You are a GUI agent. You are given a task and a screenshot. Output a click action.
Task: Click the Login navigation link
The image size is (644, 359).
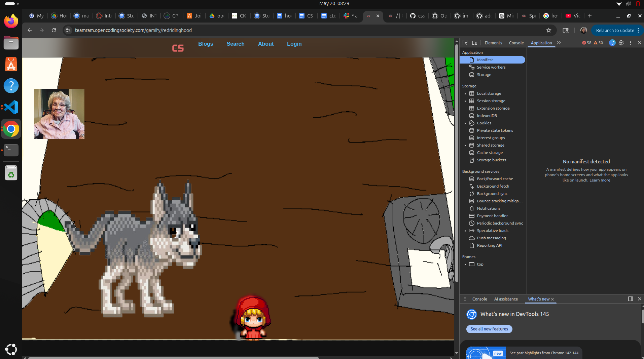pyautogui.click(x=294, y=44)
